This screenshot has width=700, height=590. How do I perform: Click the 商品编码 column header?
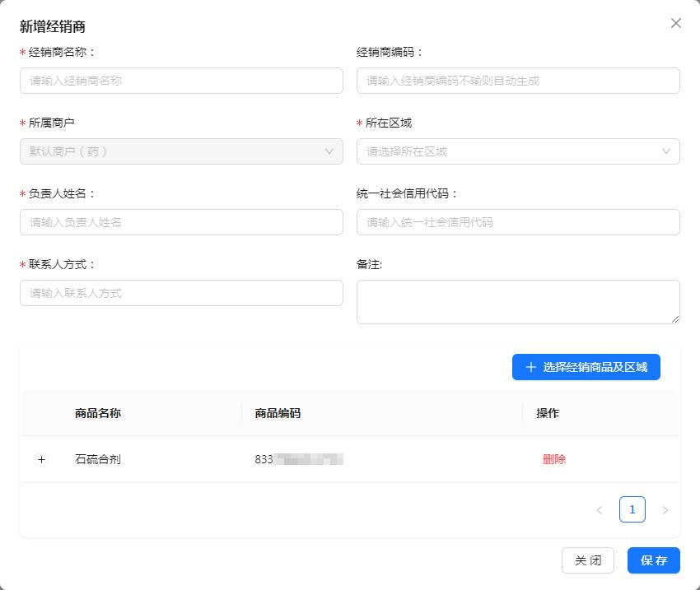click(x=278, y=413)
